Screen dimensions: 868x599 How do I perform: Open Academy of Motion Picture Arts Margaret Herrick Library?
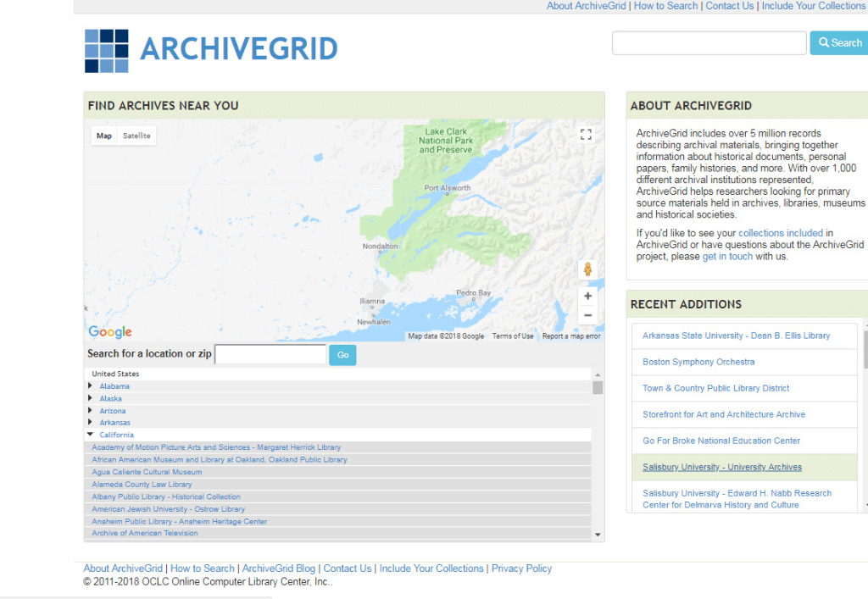tap(216, 446)
